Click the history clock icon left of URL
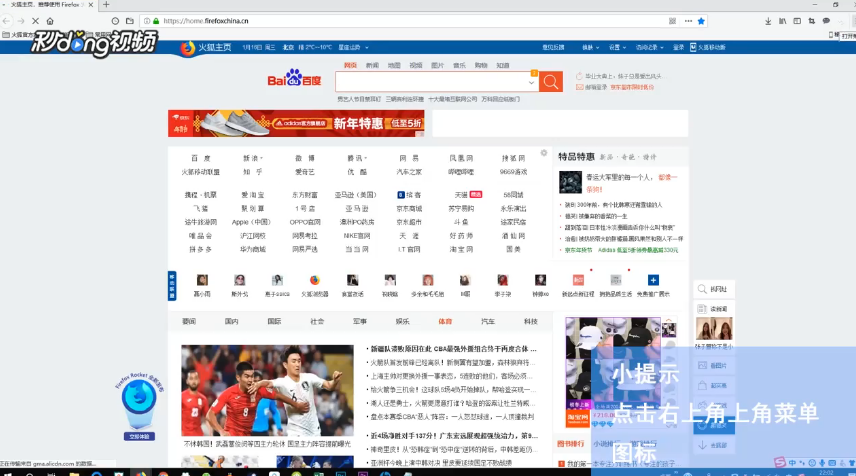The height and width of the screenshot is (476, 856). (x=115, y=21)
